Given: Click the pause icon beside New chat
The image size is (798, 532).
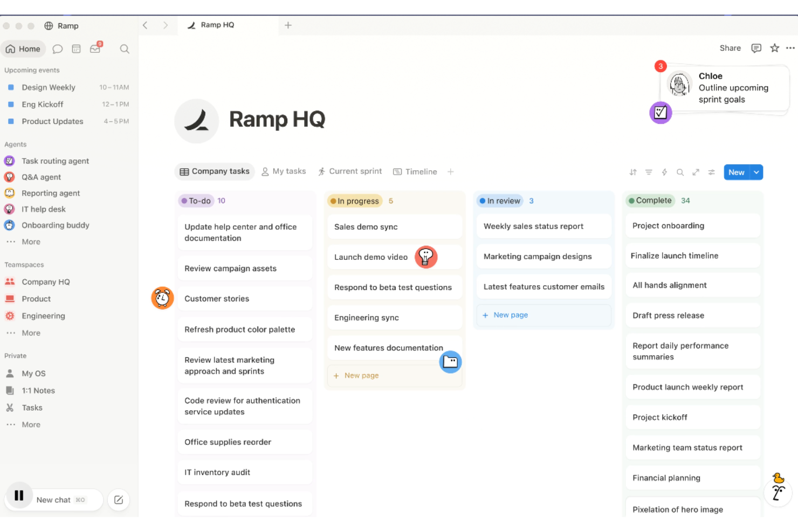Looking at the screenshot, I should pyautogui.click(x=19, y=495).
